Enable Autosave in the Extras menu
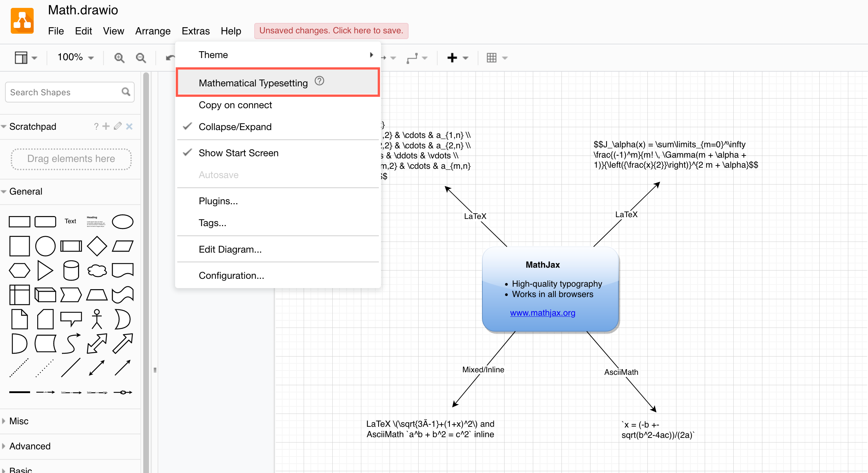 click(218, 175)
